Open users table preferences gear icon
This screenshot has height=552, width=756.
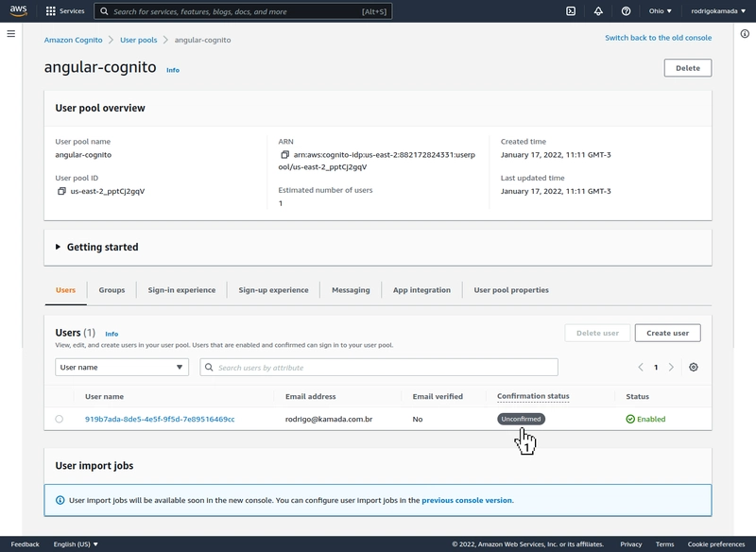point(694,368)
